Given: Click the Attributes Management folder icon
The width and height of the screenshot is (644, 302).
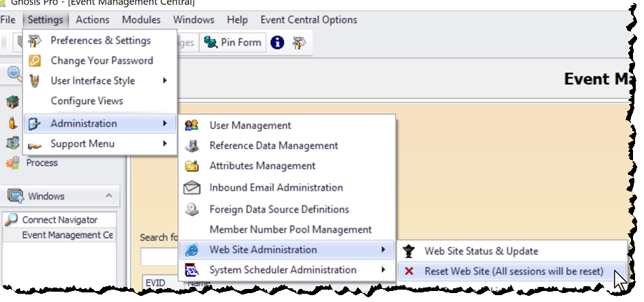Looking at the screenshot, I should tap(192, 166).
